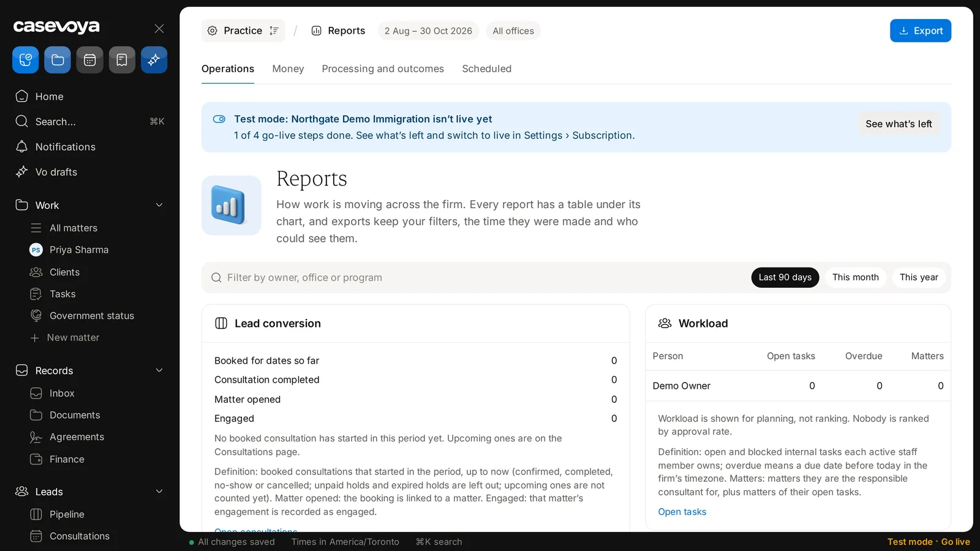Follow the Open tasks link
Viewport: 980px width, 551px height.
pos(682,512)
